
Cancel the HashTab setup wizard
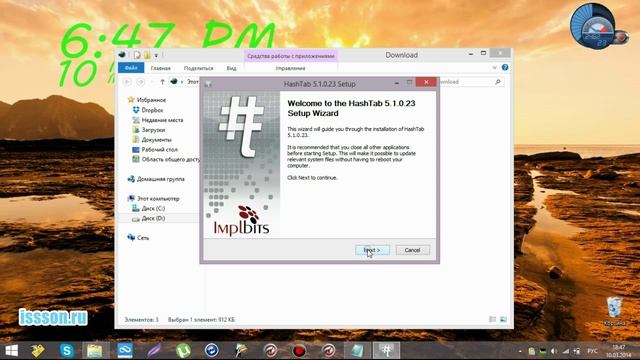412,250
